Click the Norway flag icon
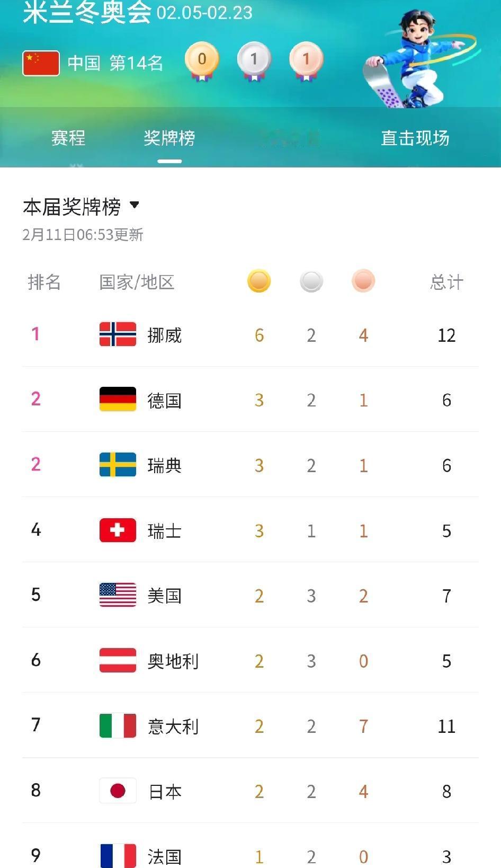 [x=118, y=334]
